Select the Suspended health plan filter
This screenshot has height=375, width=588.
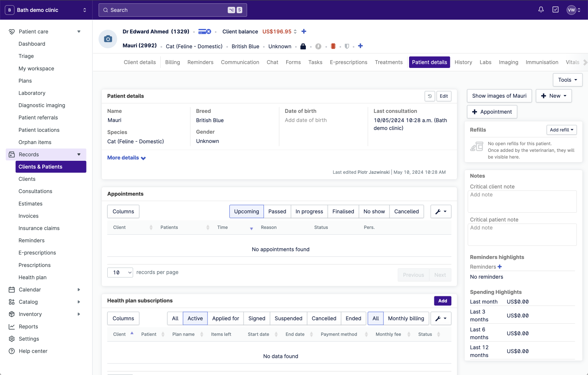(x=288, y=319)
